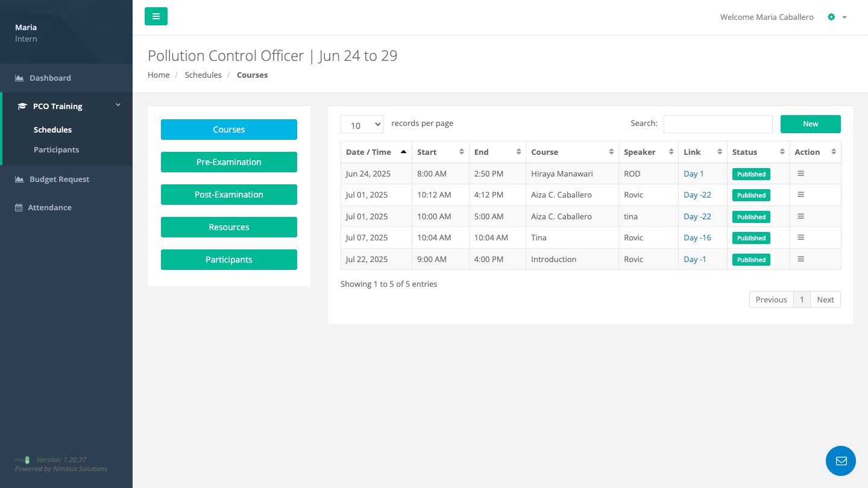Go to Budget Request in sidebar
This screenshot has height=488, width=868.
[59, 179]
